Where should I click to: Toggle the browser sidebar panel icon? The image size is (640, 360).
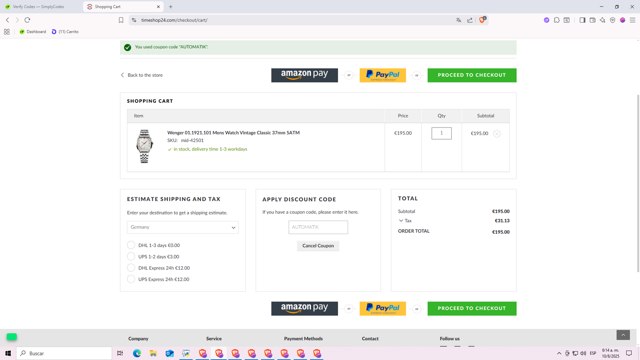tap(582, 20)
